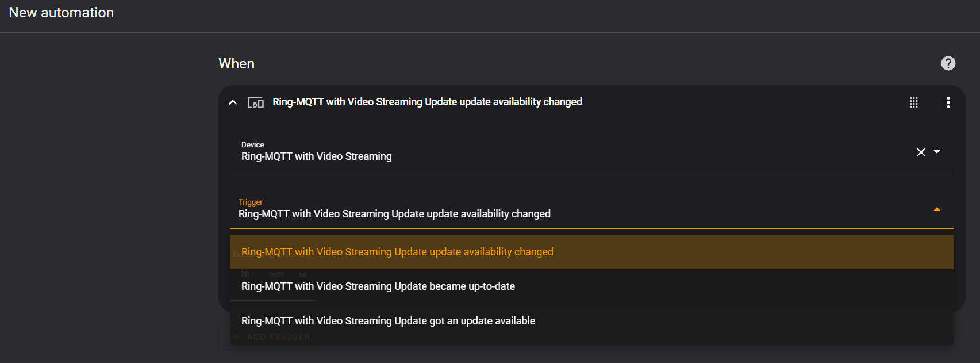This screenshot has height=363, width=980.
Task: Close the Trigger dropdown using its arrow
Action: point(937,209)
